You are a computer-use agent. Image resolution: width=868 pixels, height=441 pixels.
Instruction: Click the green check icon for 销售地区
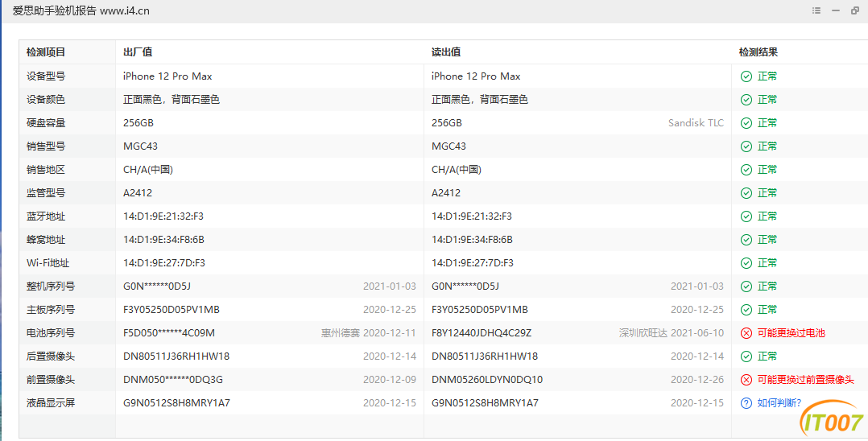click(746, 170)
